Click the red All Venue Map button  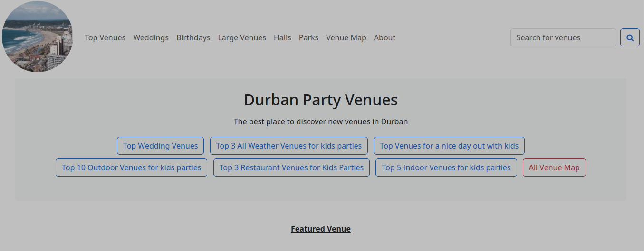554,167
